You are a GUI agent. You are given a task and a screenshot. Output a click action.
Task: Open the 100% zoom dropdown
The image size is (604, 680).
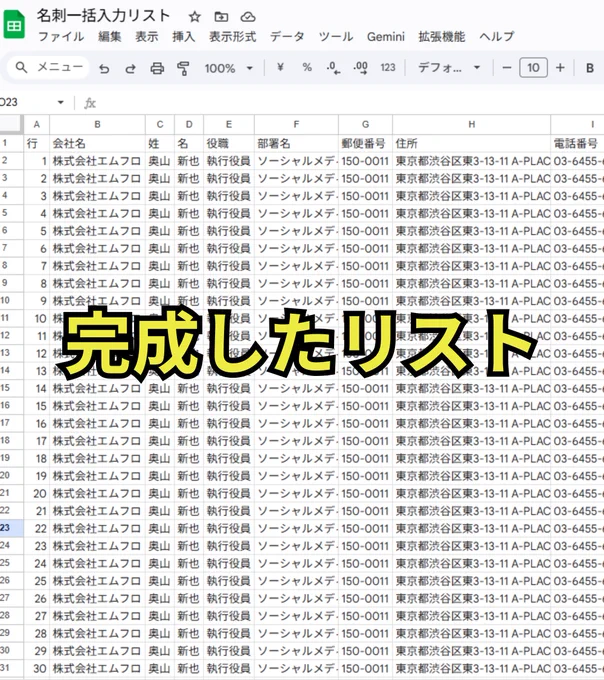(x=229, y=68)
